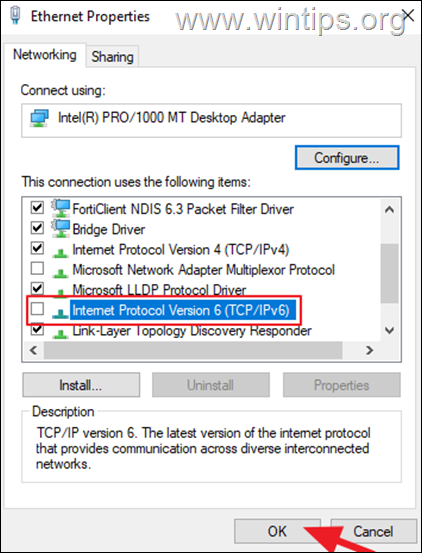Screen dimensions: 422x553
Task: Enable the Internet Protocol Version 6 checkbox
Action: [x=37, y=309]
